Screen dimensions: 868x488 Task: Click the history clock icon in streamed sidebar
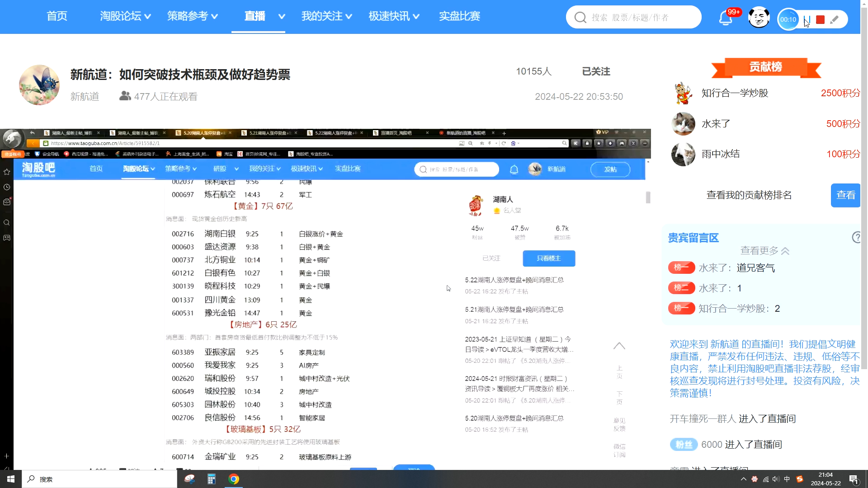pyautogui.click(x=7, y=187)
